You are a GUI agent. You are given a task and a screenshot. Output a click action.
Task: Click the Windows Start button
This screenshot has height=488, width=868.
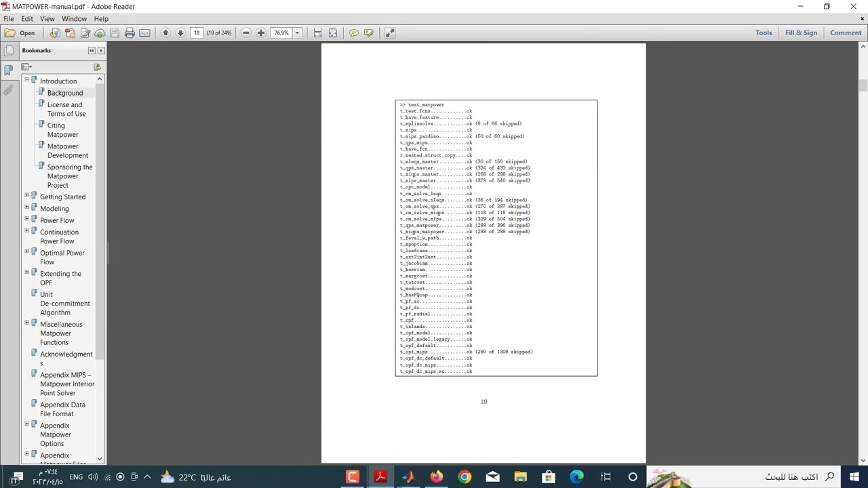pyautogui.click(x=854, y=477)
